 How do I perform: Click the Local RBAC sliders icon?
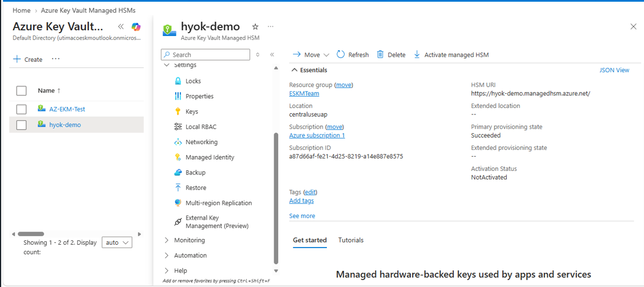(x=178, y=127)
